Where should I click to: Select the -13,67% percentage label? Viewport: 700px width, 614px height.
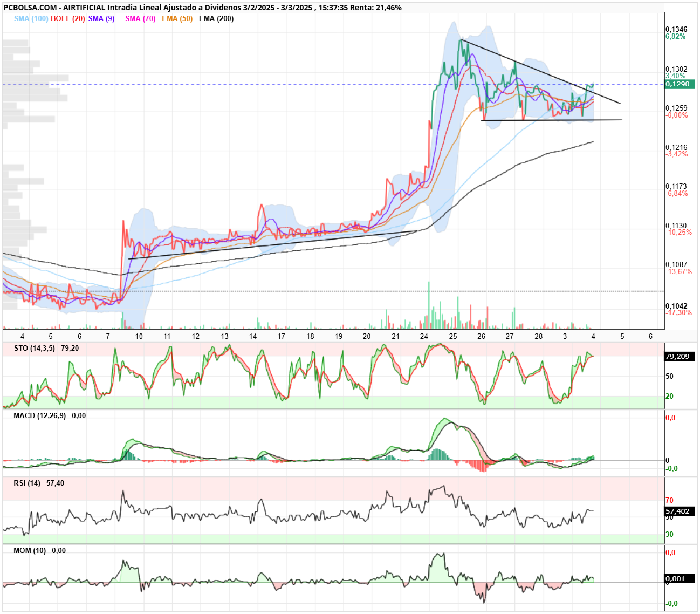tap(678, 272)
